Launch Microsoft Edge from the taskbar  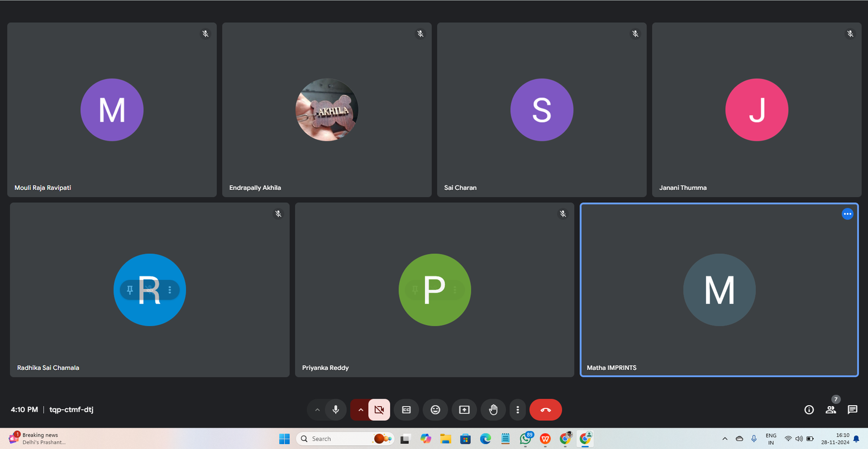point(486,439)
